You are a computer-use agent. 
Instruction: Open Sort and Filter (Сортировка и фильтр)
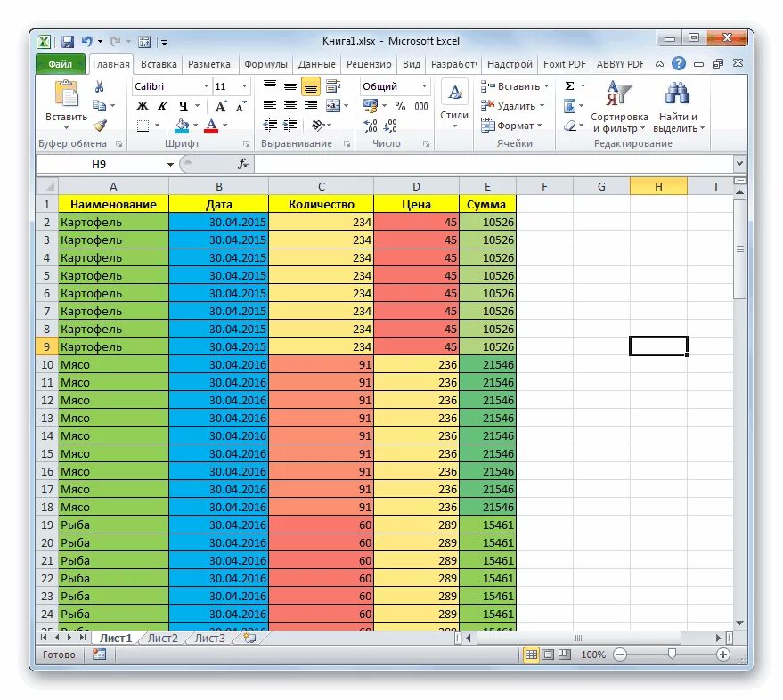pos(619,108)
